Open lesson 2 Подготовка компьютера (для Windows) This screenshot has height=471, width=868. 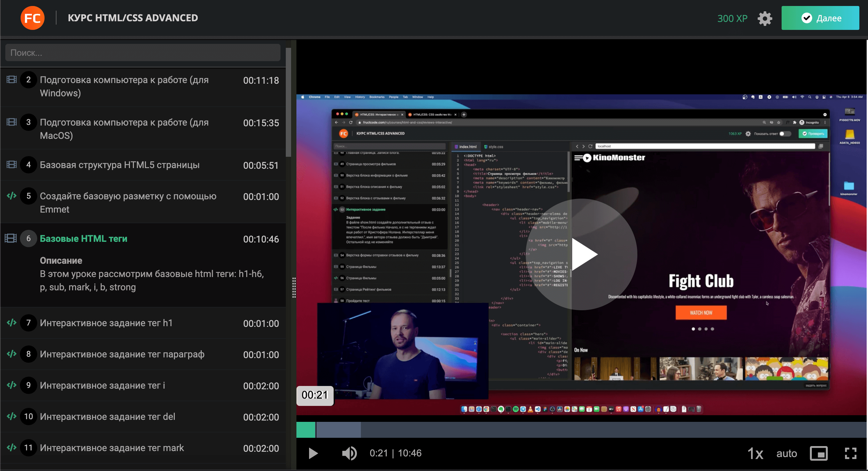tap(143, 87)
